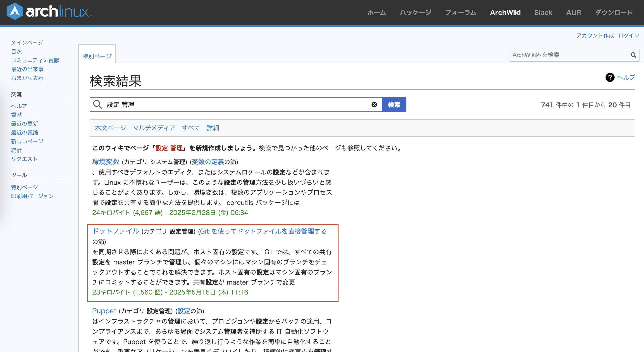Viewport: 644px width, 352px height.
Task: Switch to the 特別ページ tab
Action: click(97, 55)
